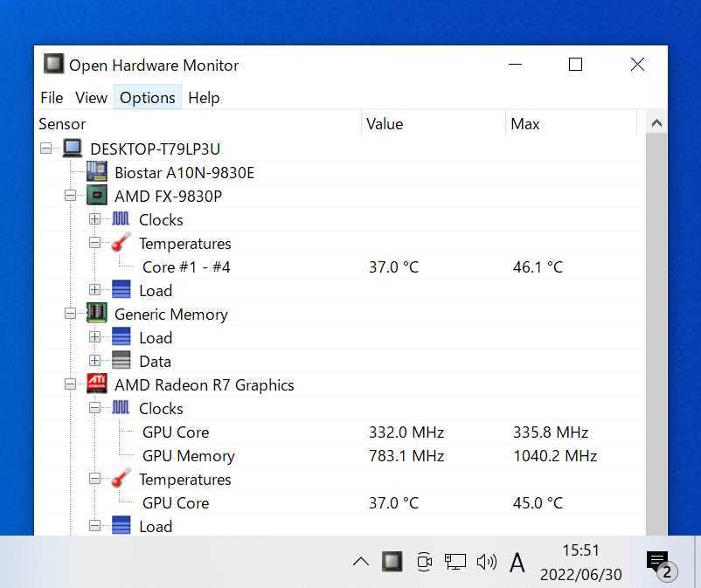Collapse the AMD FX-9830P node
This screenshot has width=701, height=588.
pos(70,195)
